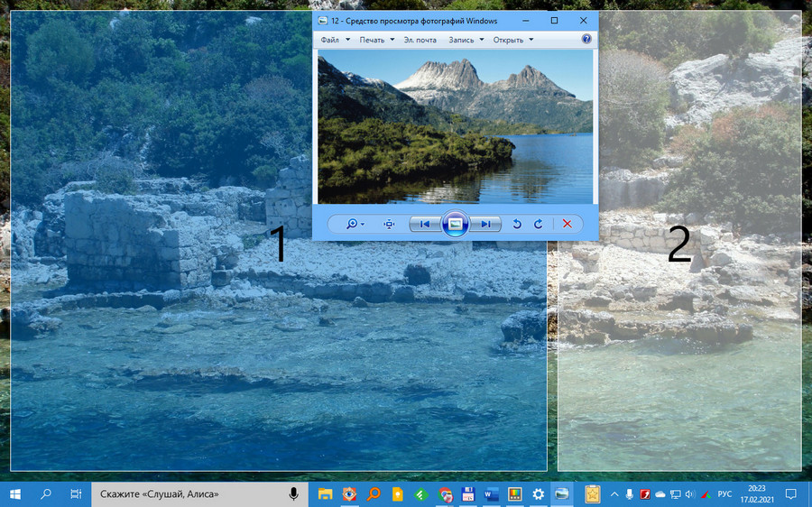812x507 pixels.
Task: Click the fit-to-window actual size icon
Action: 389,224
